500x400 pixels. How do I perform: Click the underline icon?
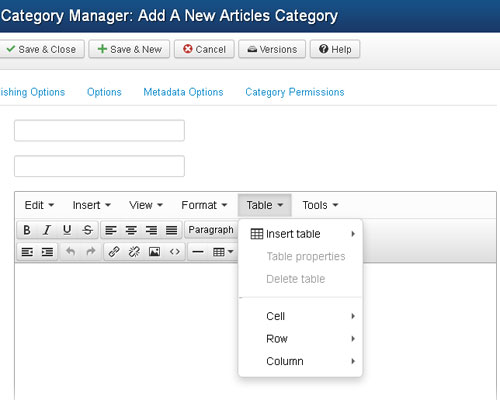click(x=67, y=230)
